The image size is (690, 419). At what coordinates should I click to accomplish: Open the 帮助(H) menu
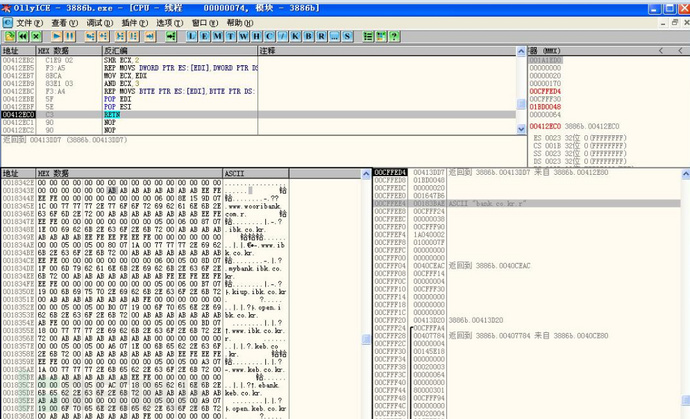click(240, 23)
